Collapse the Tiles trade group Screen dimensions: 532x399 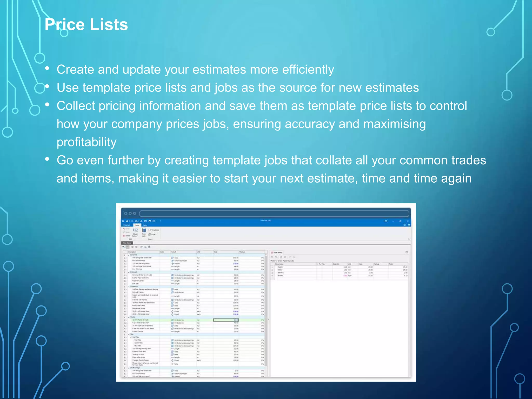pyautogui.click(x=129, y=335)
